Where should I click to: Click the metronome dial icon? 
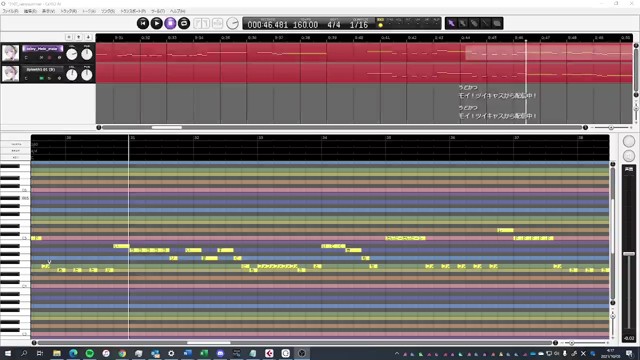[232, 23]
